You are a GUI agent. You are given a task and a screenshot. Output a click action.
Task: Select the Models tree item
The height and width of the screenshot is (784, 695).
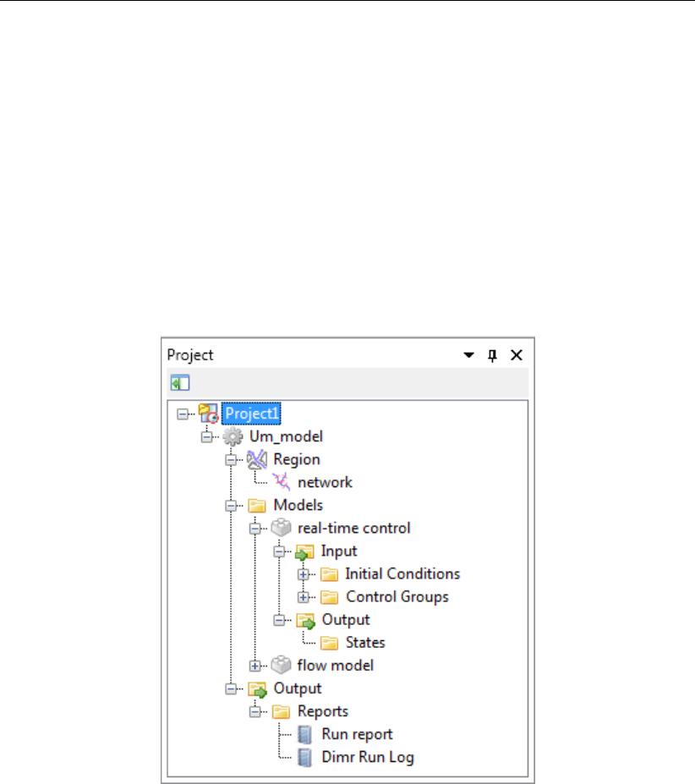point(298,505)
